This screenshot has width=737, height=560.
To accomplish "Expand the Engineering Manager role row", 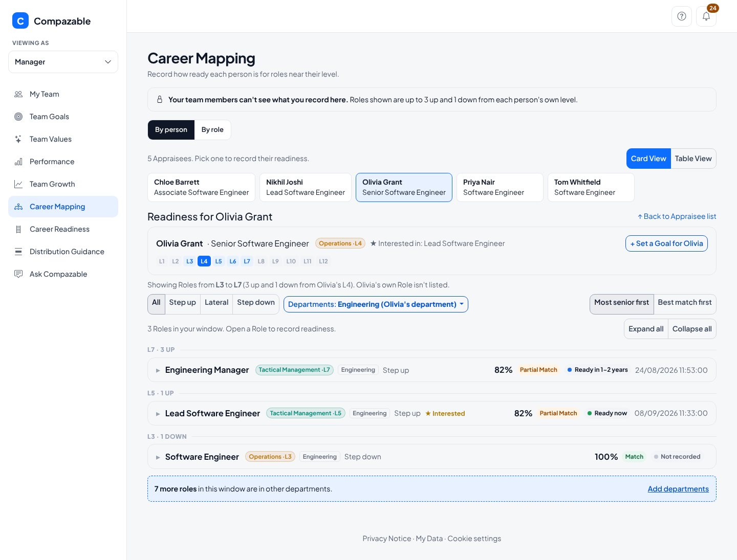I will 431,370.
